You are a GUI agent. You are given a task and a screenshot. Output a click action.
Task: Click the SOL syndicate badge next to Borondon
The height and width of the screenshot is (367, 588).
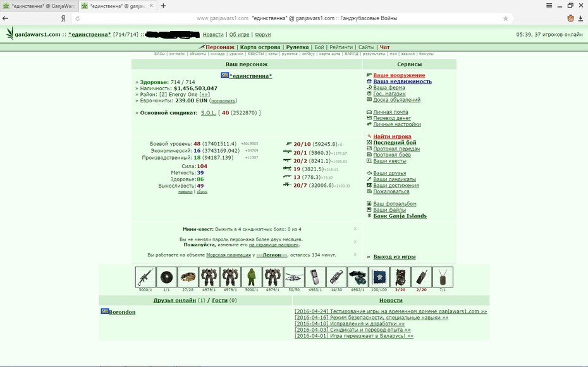coord(104,311)
